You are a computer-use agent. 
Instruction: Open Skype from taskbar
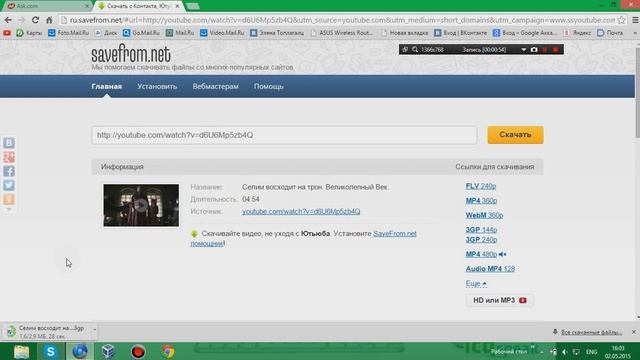(51, 351)
